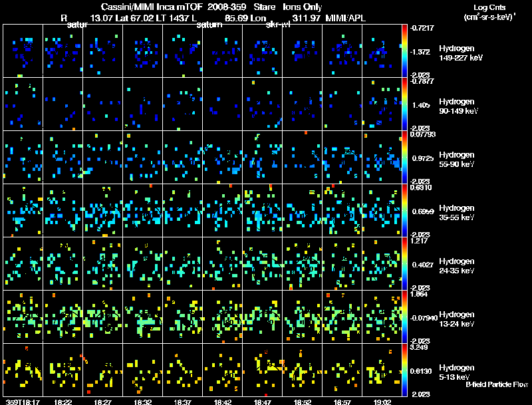This screenshot has height=405, width=532.
Task: Click the "Cassini/MIMI Inca mTOF" title text
Action: 152,7
